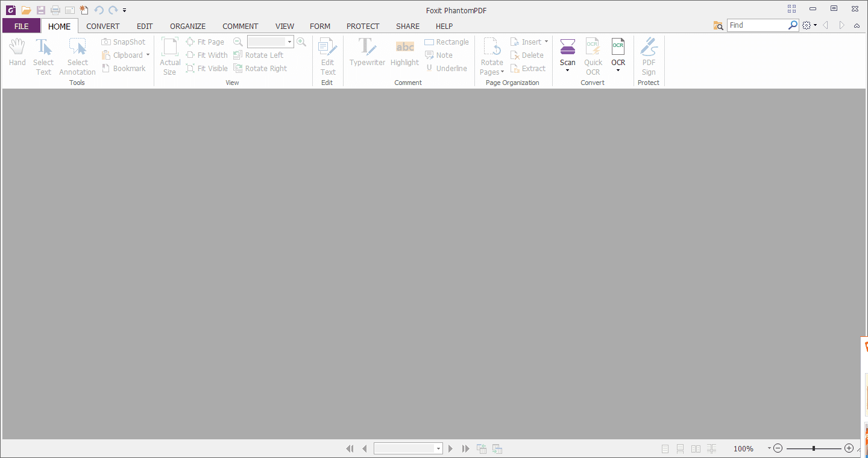
Task: Open the Insert pages dropdown
Action: (529, 42)
